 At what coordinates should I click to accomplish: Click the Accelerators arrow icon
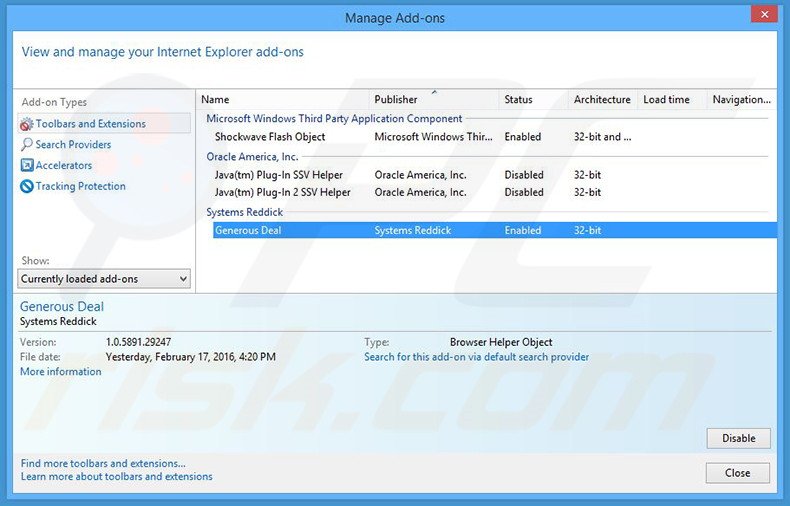point(27,165)
